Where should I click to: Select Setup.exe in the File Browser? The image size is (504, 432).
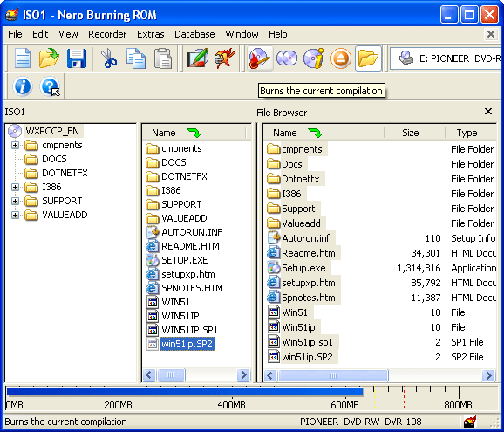tap(303, 268)
